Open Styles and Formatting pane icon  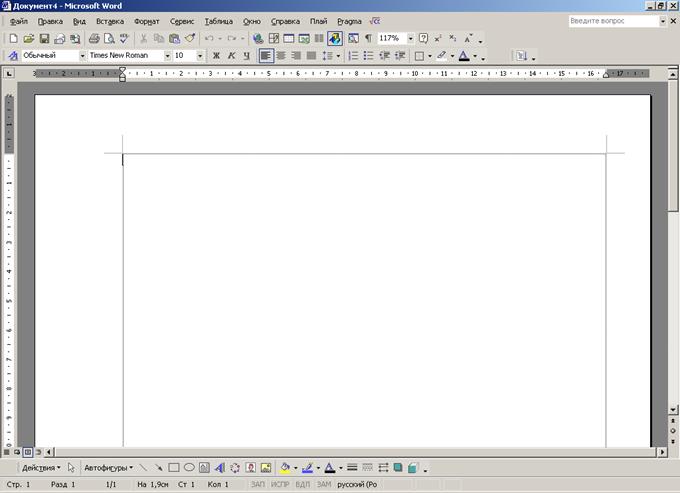pos(13,56)
